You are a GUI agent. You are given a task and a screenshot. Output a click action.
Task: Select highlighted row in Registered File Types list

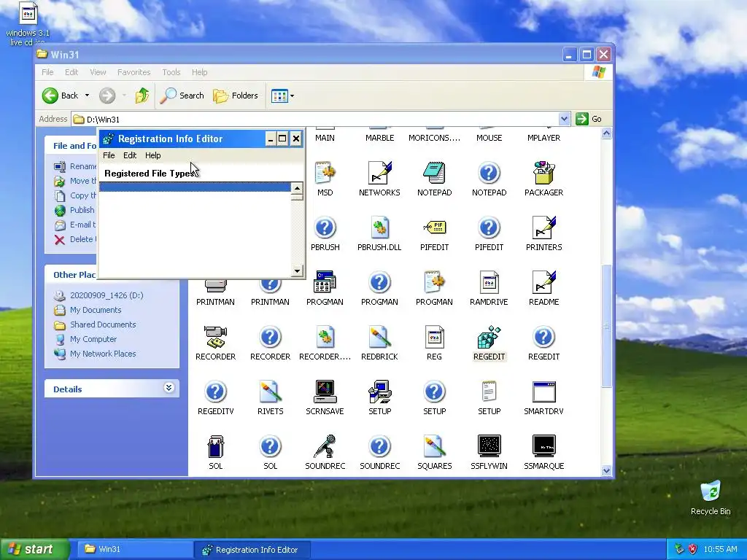(195, 187)
